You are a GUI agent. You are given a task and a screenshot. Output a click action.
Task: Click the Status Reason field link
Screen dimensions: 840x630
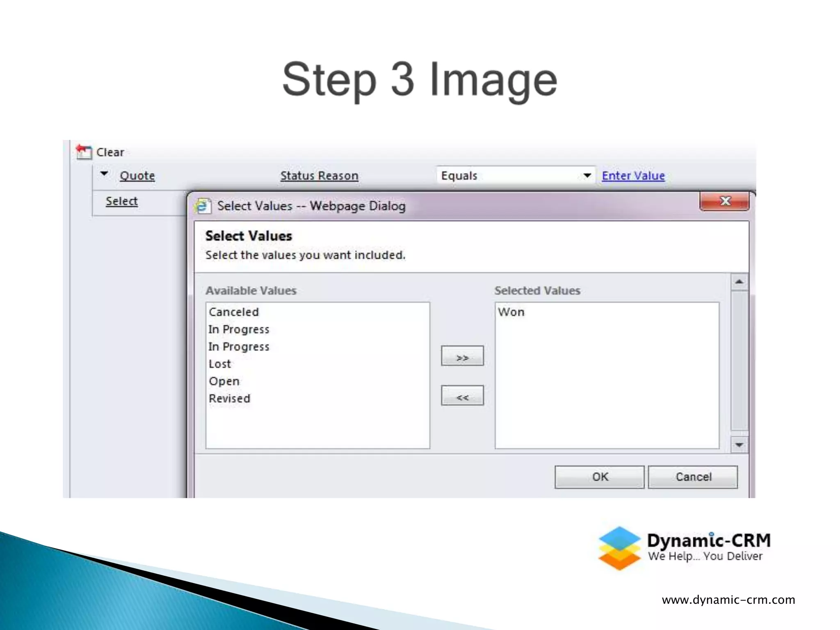pos(319,176)
